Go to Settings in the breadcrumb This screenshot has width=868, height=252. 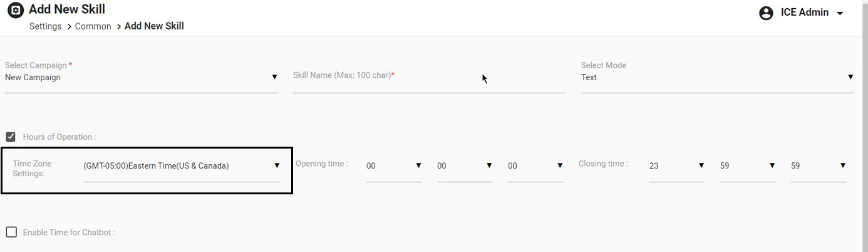[x=46, y=26]
